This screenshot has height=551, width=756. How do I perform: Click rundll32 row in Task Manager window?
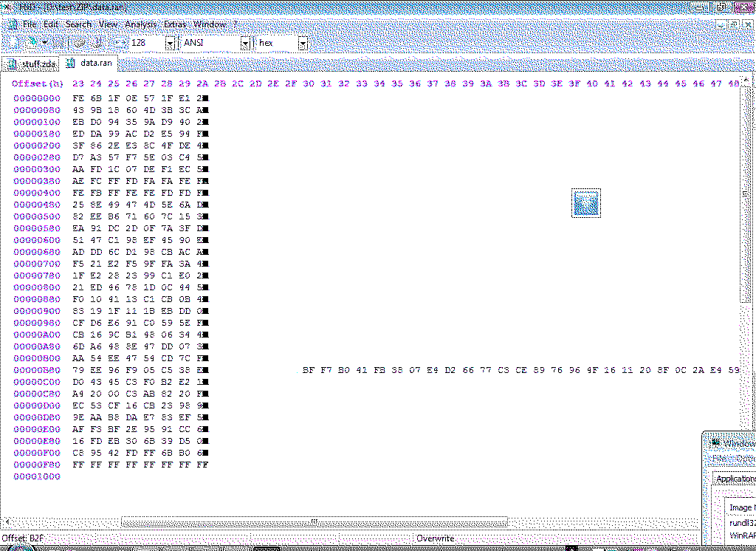click(x=743, y=523)
